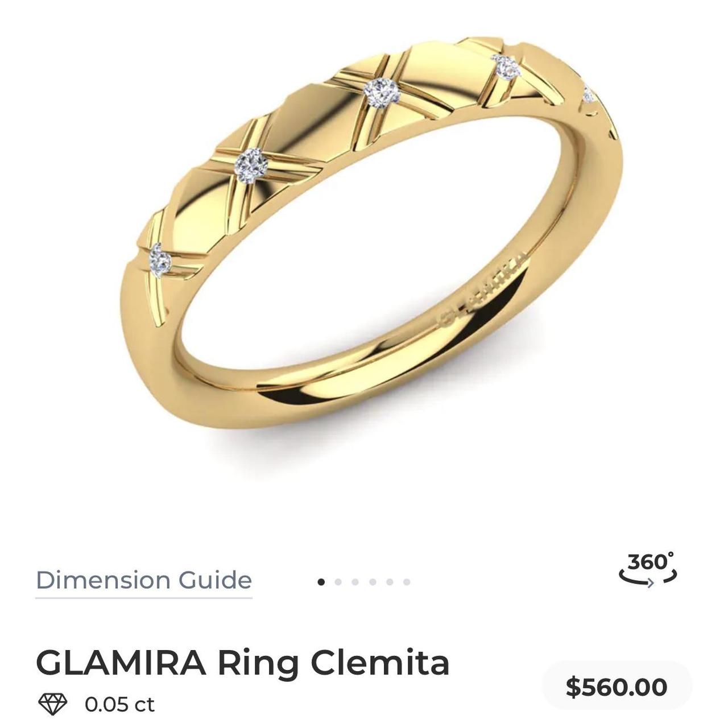Viewport: 728px width, 728px height.
Task: Click the curved arrow beneath the 360° label
Action: point(648,578)
